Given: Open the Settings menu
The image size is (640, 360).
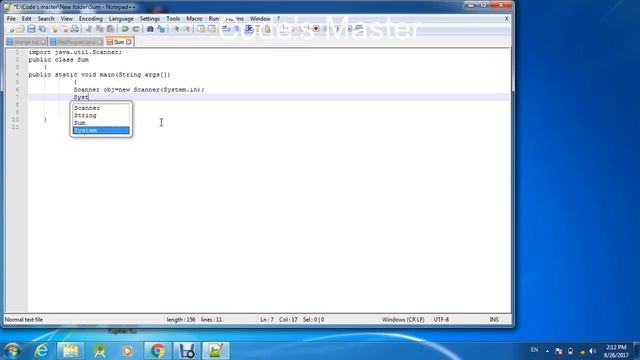Looking at the screenshot, I should 150,19.
